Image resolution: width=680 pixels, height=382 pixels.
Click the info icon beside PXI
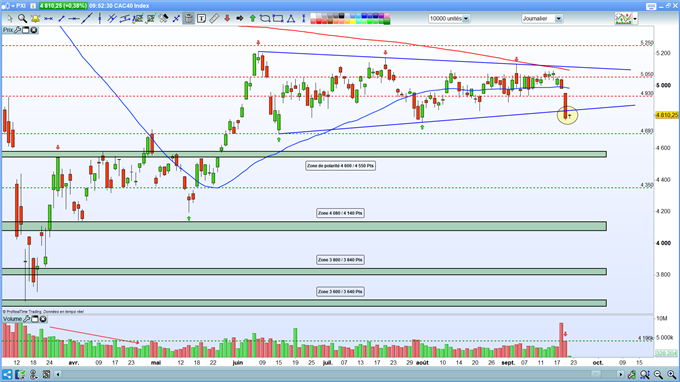tap(33, 6)
